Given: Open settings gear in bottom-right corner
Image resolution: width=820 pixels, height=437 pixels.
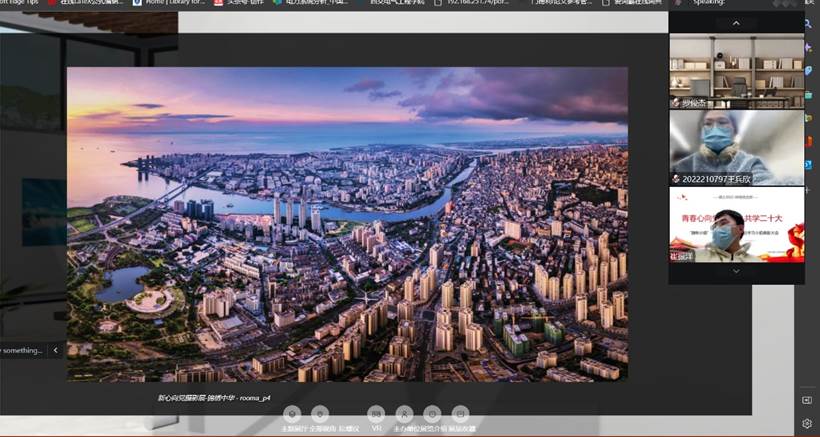Looking at the screenshot, I should [x=807, y=423].
